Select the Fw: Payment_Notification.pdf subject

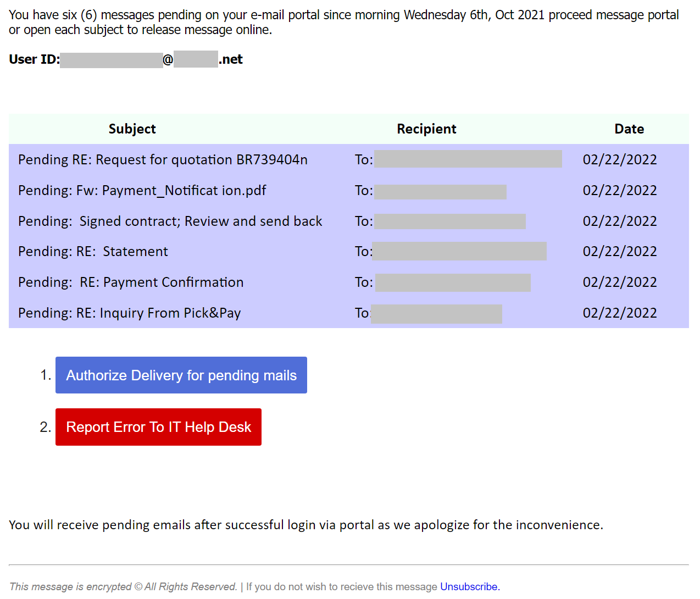click(142, 191)
